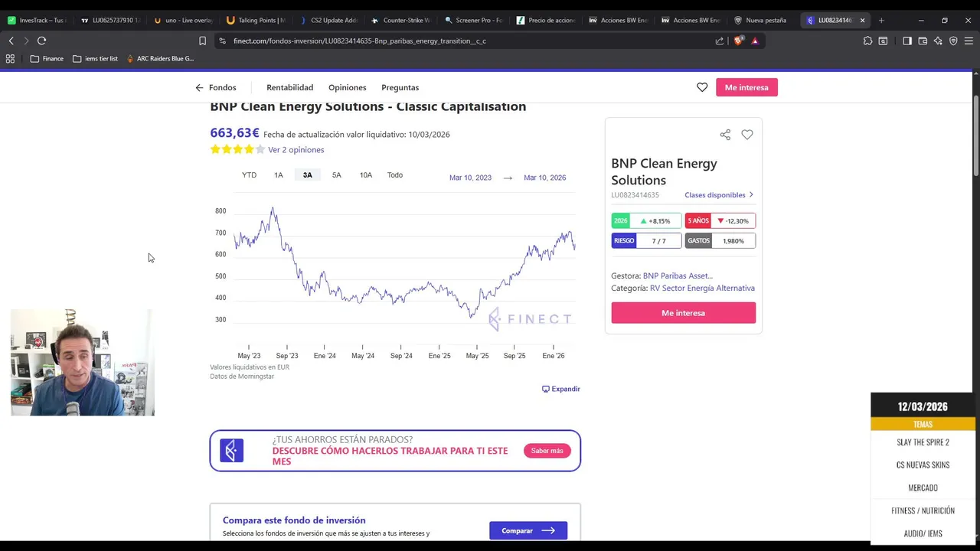The width and height of the screenshot is (980, 551).
Task: Select the 1A chart range
Action: tap(279, 175)
